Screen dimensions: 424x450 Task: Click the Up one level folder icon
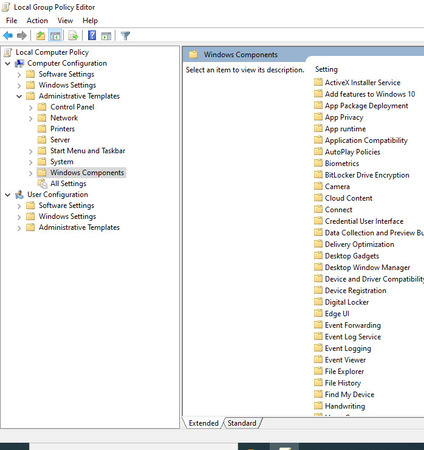[41, 35]
